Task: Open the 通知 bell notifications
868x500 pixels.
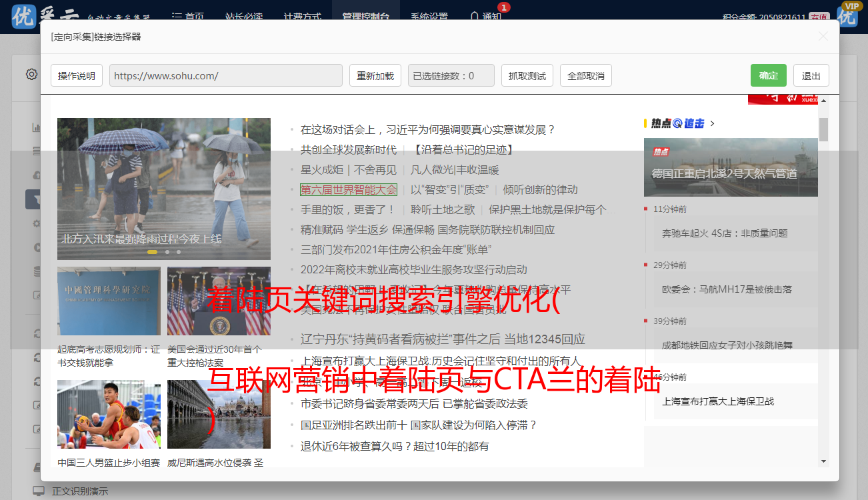Action: pos(485,16)
